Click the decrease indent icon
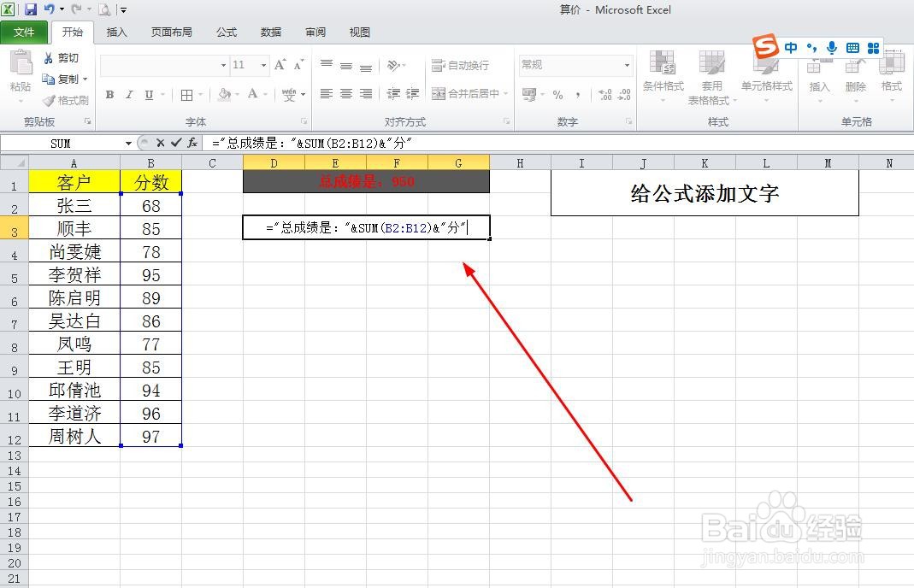This screenshot has width=914, height=588. click(x=393, y=93)
